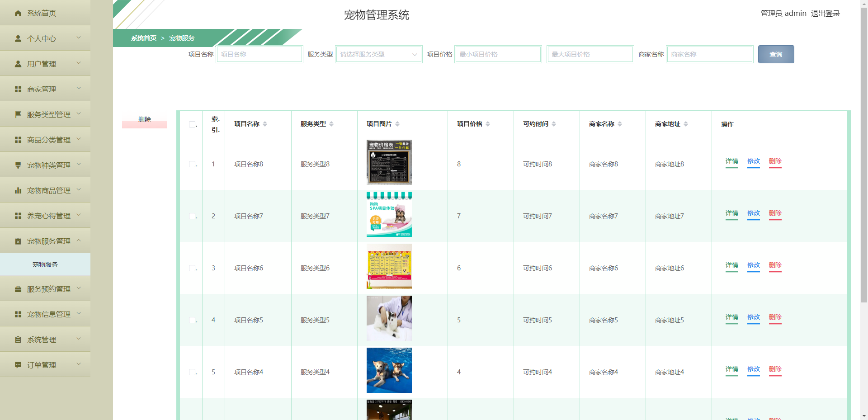Click the 项目价格 column sort arrows

pyautogui.click(x=488, y=123)
